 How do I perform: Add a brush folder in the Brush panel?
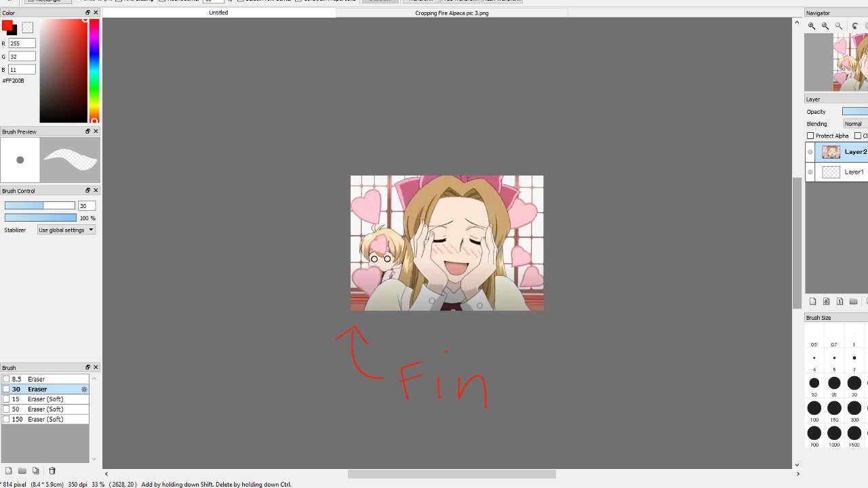(x=22, y=471)
